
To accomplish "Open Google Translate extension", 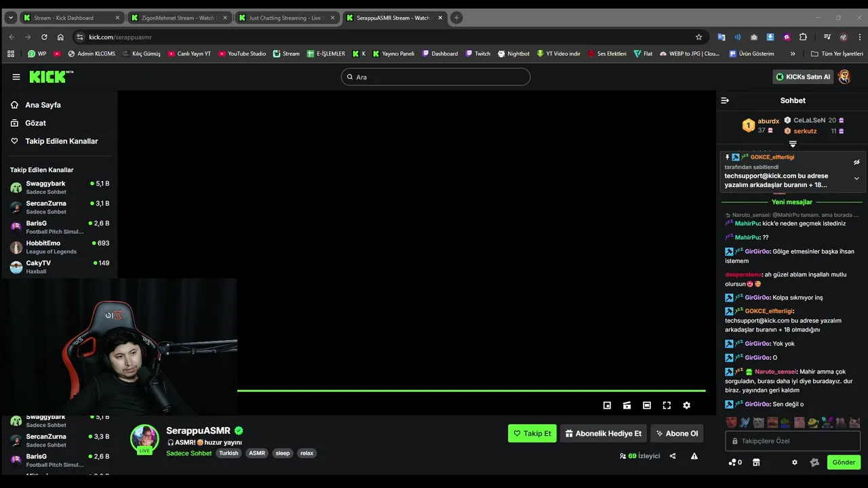I will point(721,37).
